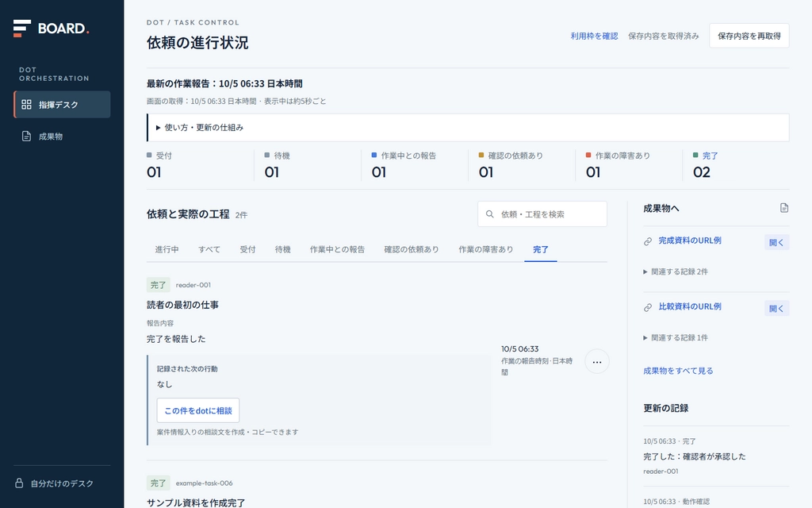Click the lock icon beside 自分だけのデスク

(19, 483)
